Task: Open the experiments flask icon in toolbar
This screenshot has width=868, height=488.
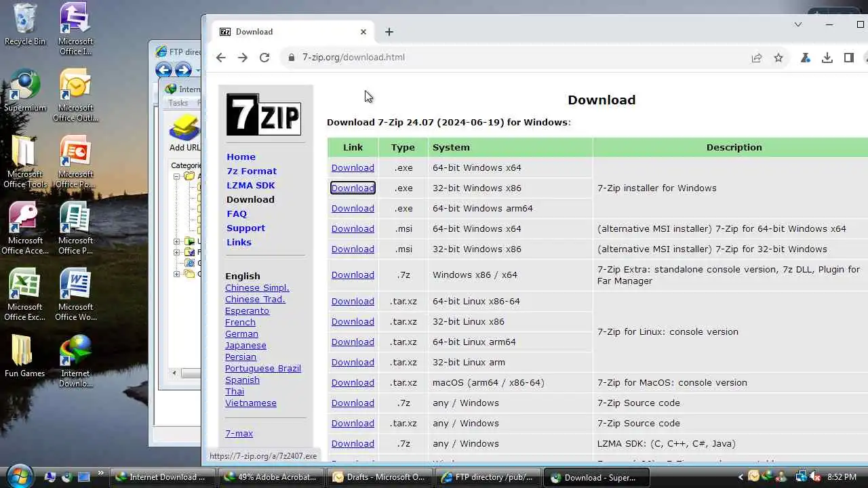Action: click(806, 58)
